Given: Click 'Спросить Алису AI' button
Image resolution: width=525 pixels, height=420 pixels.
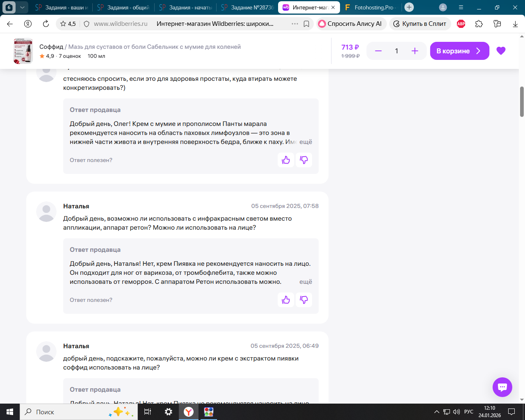Looking at the screenshot, I should (350, 24).
